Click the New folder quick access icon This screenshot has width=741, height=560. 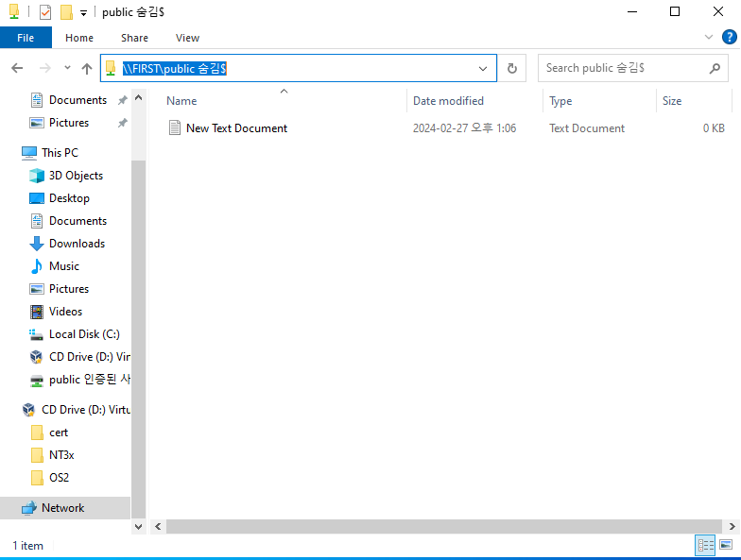coord(66,12)
